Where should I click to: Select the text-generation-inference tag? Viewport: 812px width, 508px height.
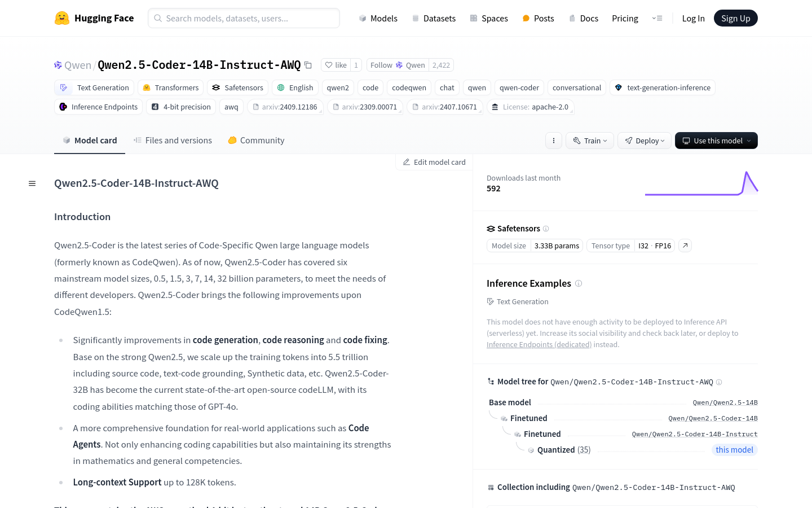pyautogui.click(x=663, y=87)
